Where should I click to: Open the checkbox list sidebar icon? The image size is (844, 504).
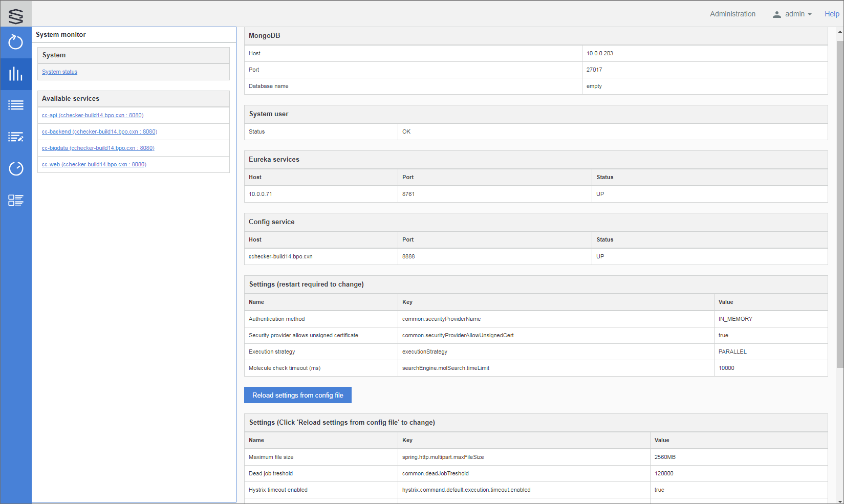point(16,200)
